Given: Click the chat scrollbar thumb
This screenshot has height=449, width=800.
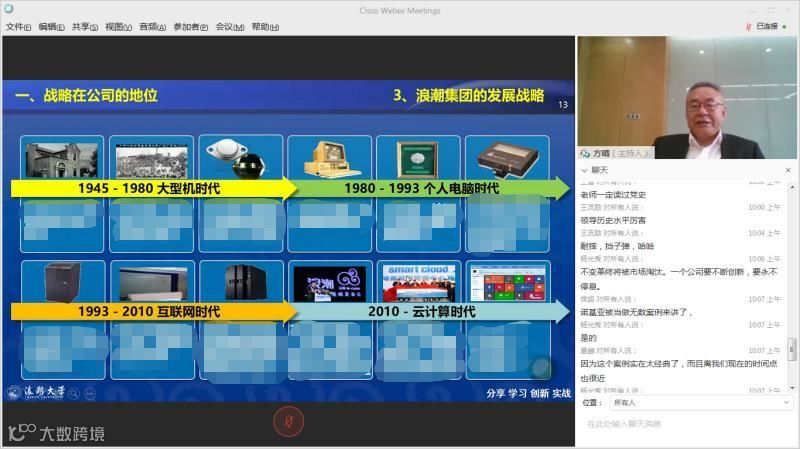Looking at the screenshot, I should click(x=792, y=350).
